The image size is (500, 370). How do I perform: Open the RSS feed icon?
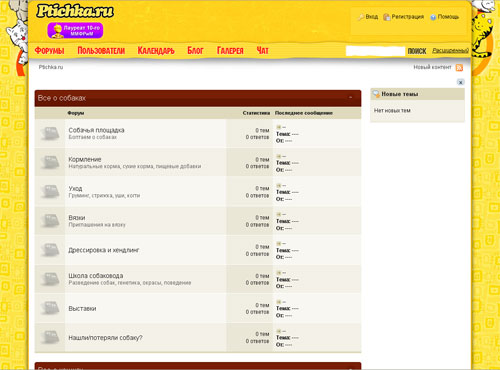click(459, 68)
